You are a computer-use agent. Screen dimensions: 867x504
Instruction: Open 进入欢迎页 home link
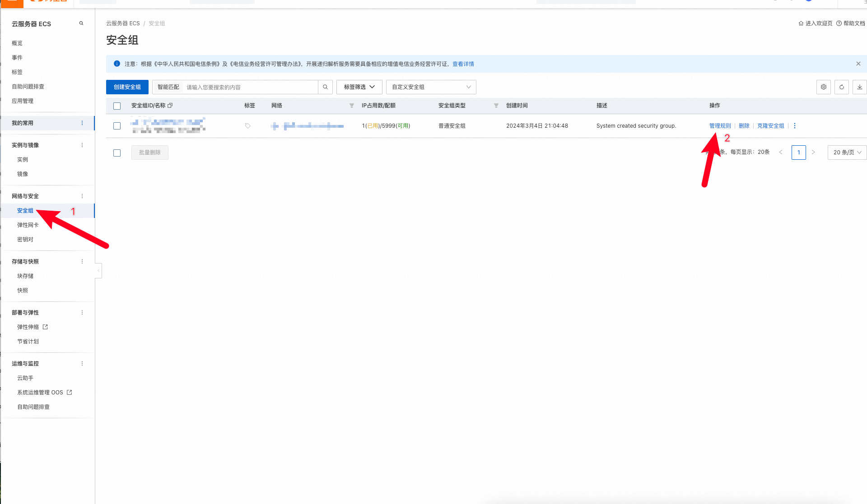[816, 23]
